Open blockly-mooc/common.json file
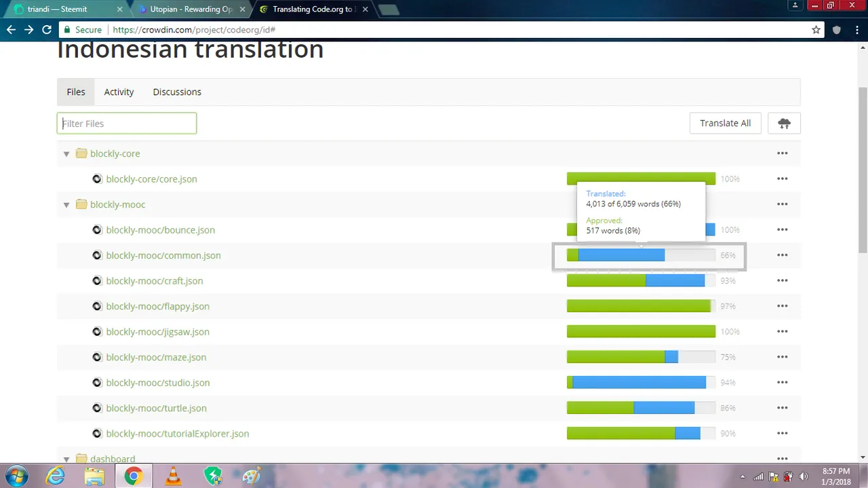The width and height of the screenshot is (868, 488). click(x=163, y=255)
